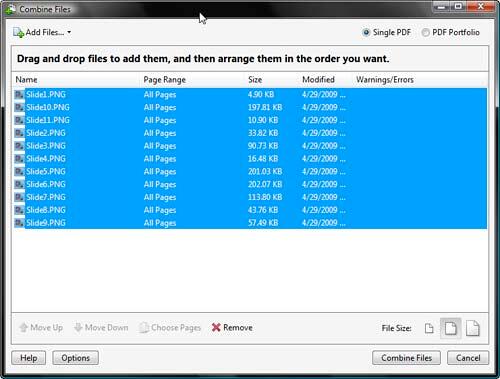Close the Combine Files window
The image size is (500, 379).
coord(480,7)
